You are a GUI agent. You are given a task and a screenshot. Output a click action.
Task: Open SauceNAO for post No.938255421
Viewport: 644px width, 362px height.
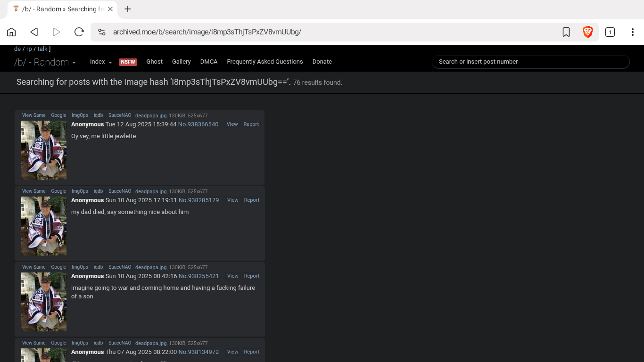pyautogui.click(x=120, y=267)
